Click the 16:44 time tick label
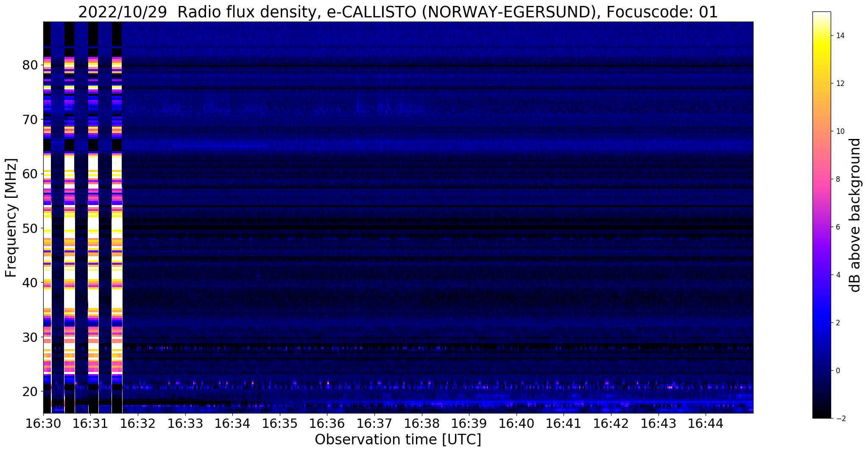Image resolution: width=868 pixels, height=452 pixels. (706, 423)
